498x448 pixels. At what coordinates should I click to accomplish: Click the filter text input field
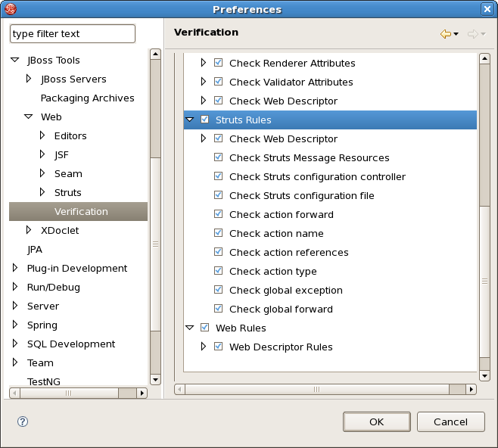(72, 33)
